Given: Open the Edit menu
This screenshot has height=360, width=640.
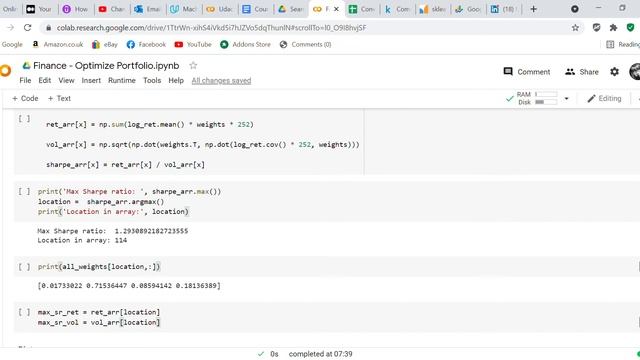Looking at the screenshot, I should tap(44, 80).
